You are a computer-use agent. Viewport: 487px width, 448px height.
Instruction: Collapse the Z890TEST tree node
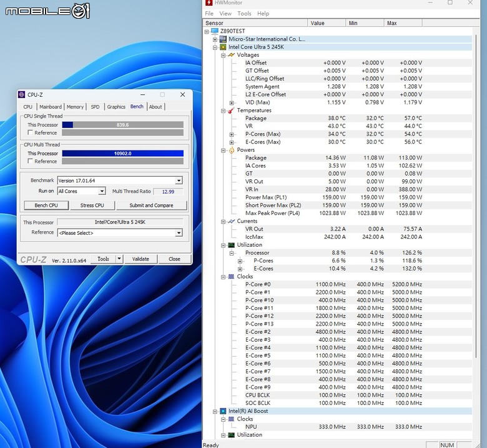pyautogui.click(x=207, y=31)
